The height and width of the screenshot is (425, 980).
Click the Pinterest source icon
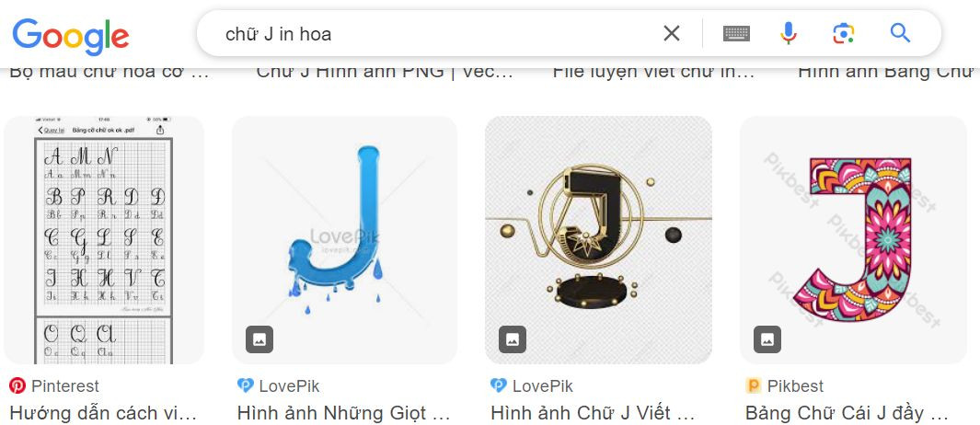17,385
